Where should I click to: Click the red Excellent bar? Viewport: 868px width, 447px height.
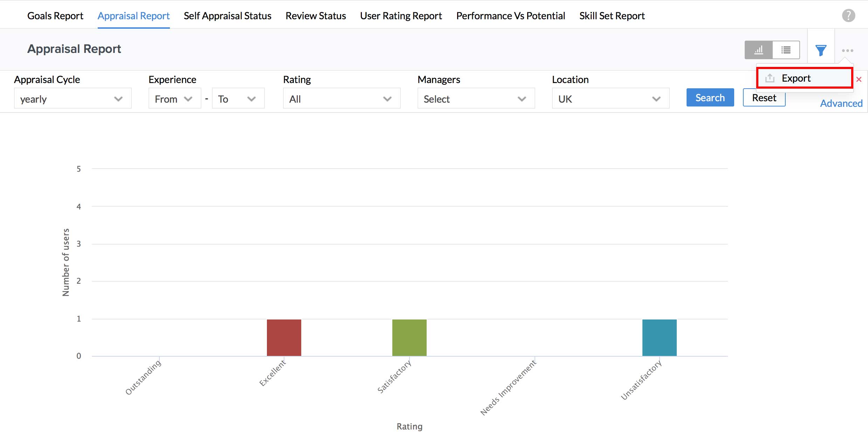284,337
